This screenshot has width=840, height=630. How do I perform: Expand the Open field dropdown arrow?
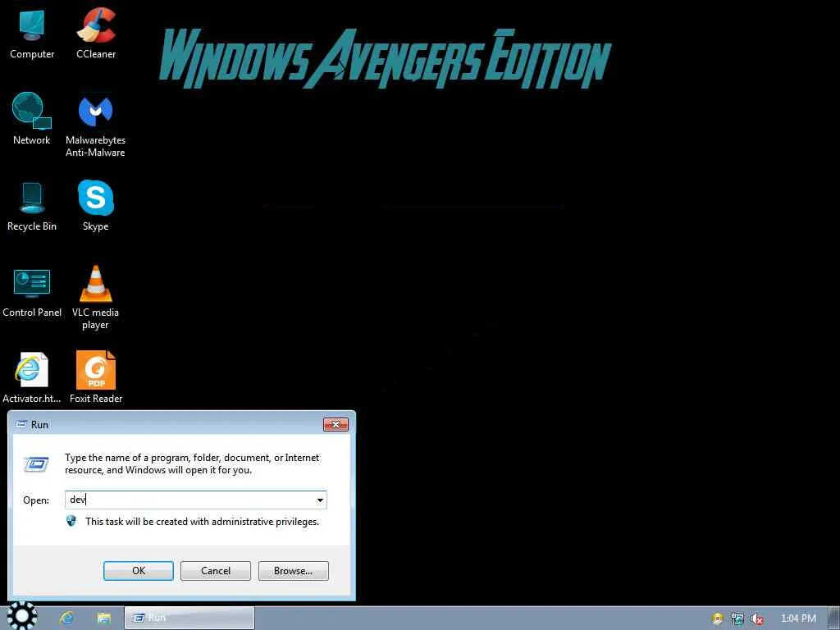320,500
